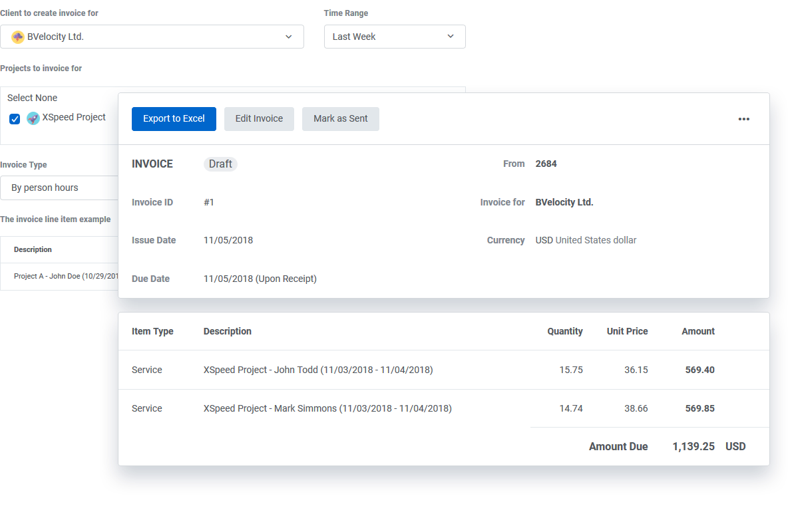Click the Quantity column header
The width and height of the screenshot is (788, 532).
[x=564, y=331]
